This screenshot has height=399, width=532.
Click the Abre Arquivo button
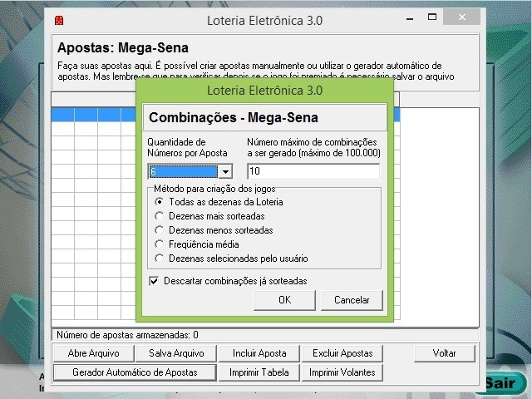[x=94, y=353]
